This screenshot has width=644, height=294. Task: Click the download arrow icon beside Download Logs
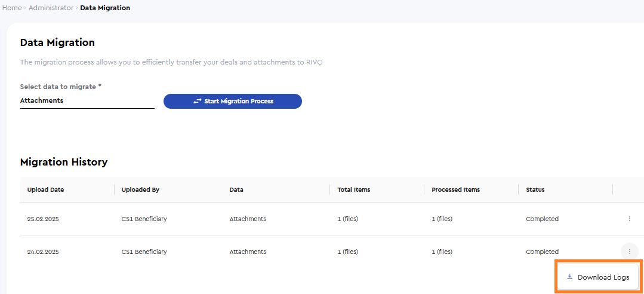pyautogui.click(x=569, y=277)
